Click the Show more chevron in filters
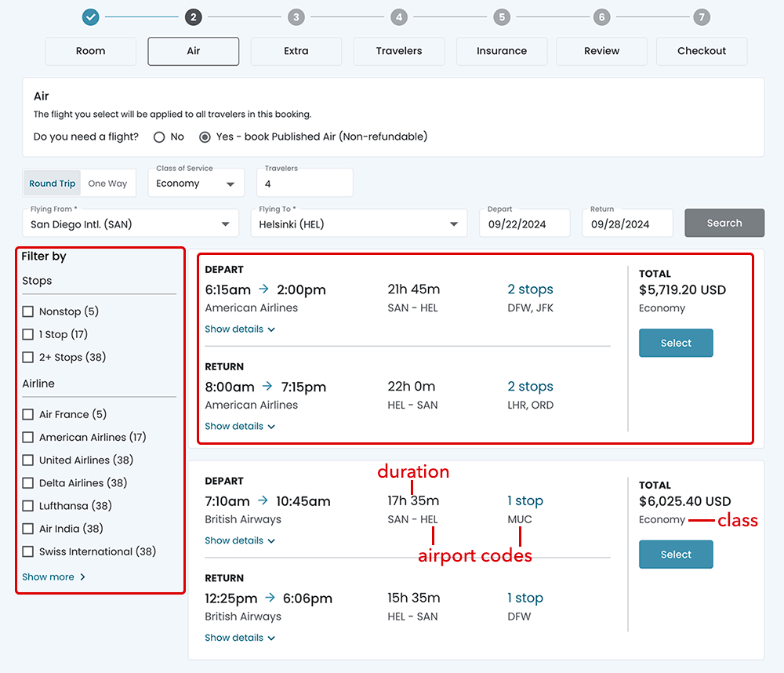The width and height of the screenshot is (784, 673). pos(83,577)
